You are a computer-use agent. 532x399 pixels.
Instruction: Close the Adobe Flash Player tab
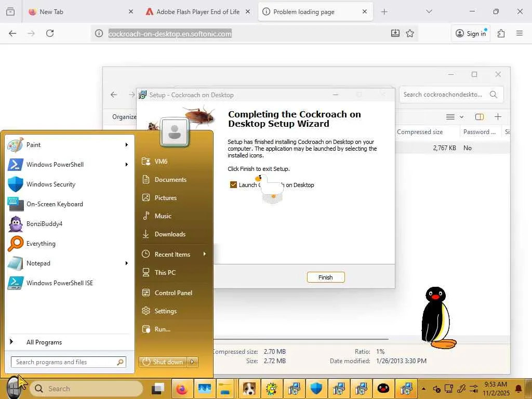click(248, 12)
